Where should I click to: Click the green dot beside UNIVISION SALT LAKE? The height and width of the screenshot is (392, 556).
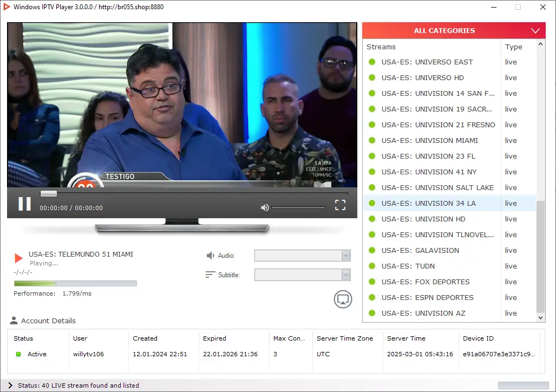[x=372, y=188]
